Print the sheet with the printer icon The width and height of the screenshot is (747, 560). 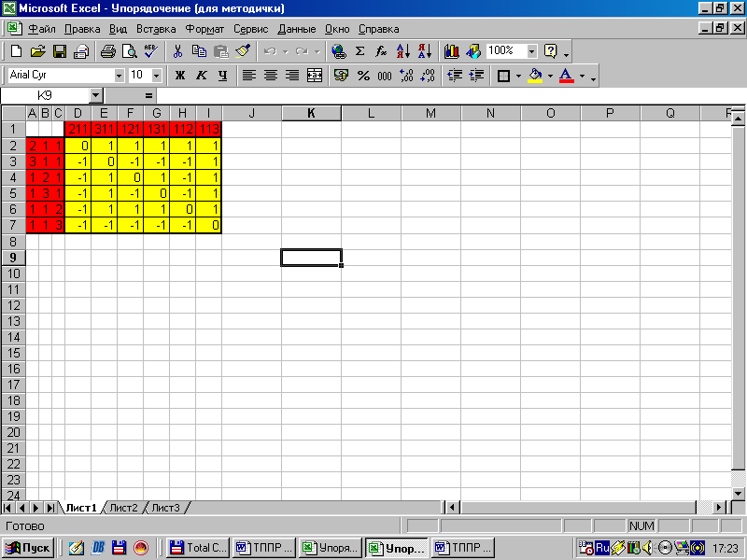108,51
